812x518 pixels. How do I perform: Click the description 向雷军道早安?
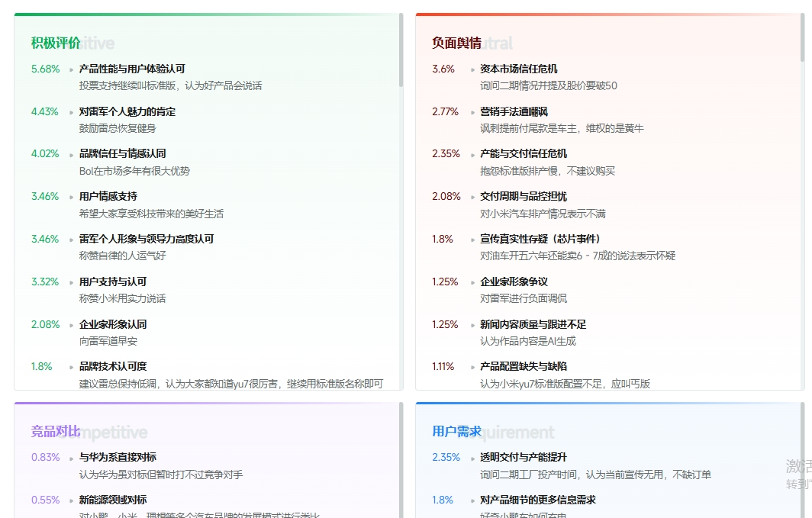pyautogui.click(x=108, y=341)
